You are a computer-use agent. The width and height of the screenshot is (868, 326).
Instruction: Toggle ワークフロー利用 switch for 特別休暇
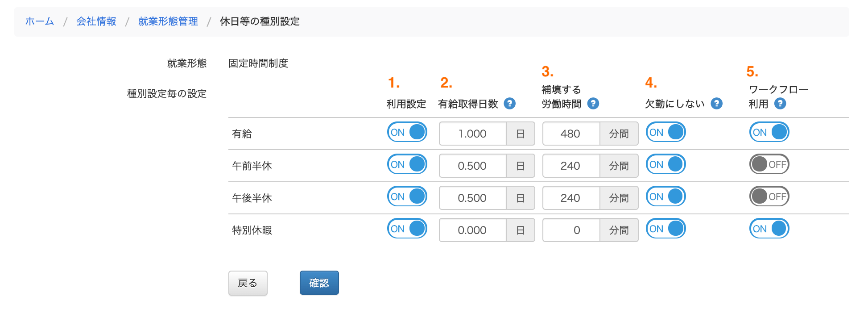(x=769, y=229)
